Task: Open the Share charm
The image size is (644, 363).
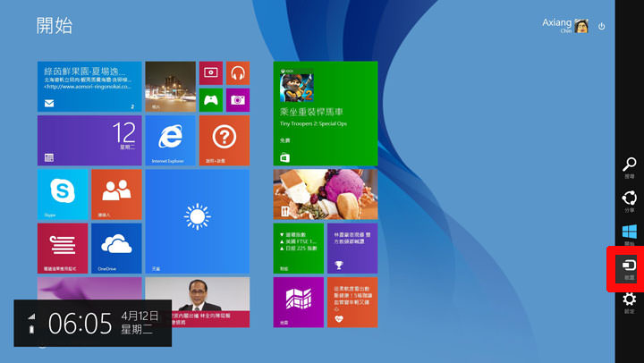Action: pos(629,201)
